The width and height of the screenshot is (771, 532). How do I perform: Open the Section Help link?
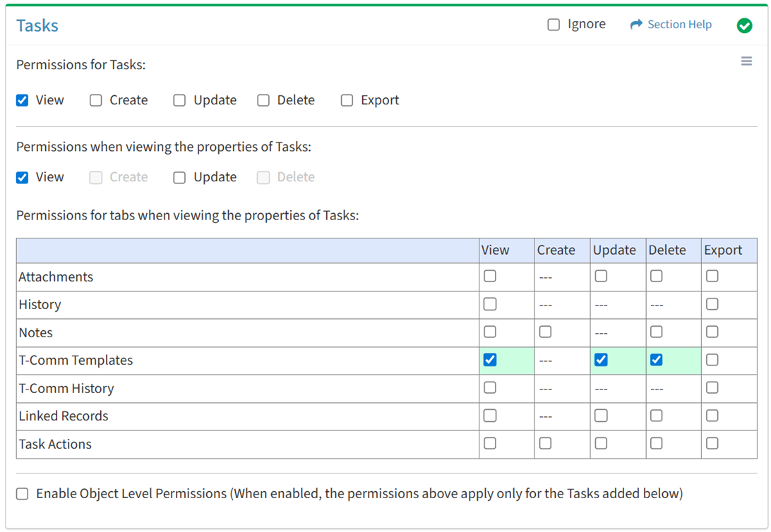tap(679, 25)
